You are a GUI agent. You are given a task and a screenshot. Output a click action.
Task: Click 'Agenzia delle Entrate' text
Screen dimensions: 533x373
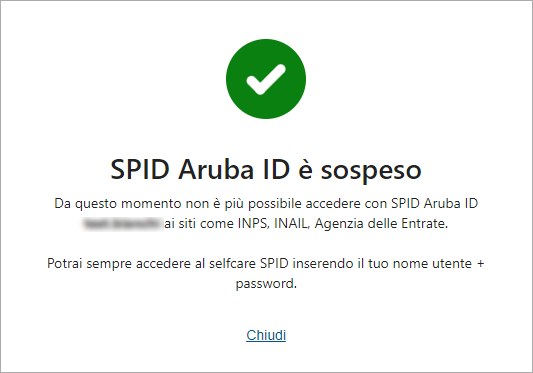[x=381, y=224]
